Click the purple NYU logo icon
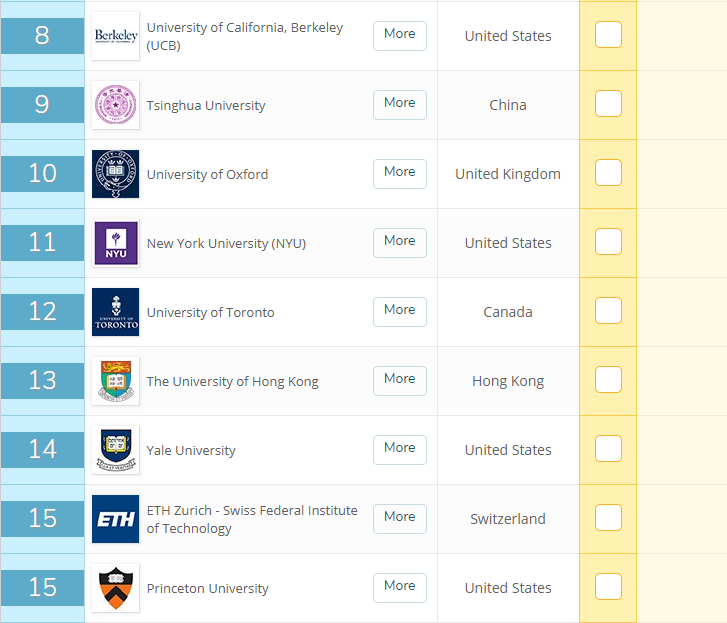The image size is (727, 623). [115, 243]
